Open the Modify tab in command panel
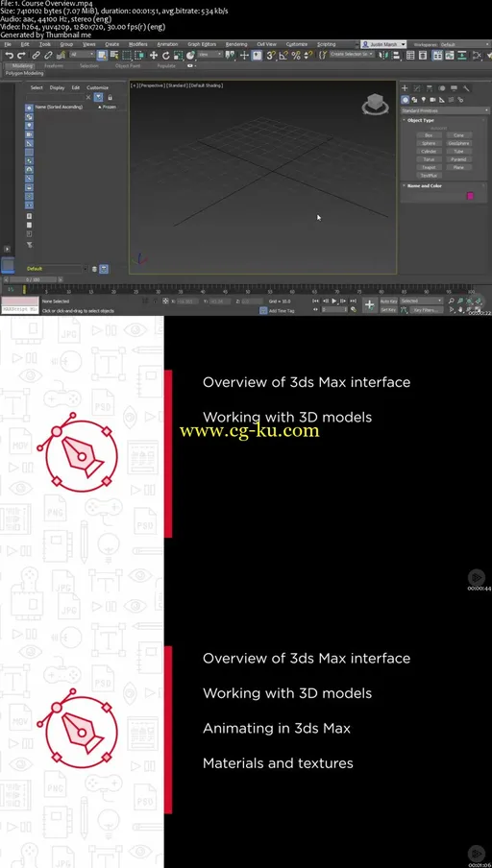The image size is (492, 868). click(417, 88)
